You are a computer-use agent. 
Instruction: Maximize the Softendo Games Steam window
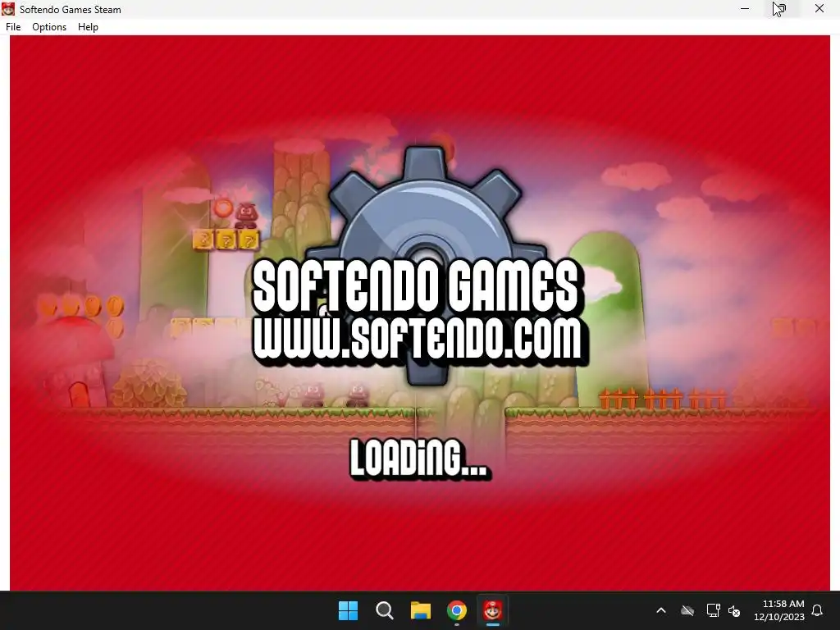(781, 8)
